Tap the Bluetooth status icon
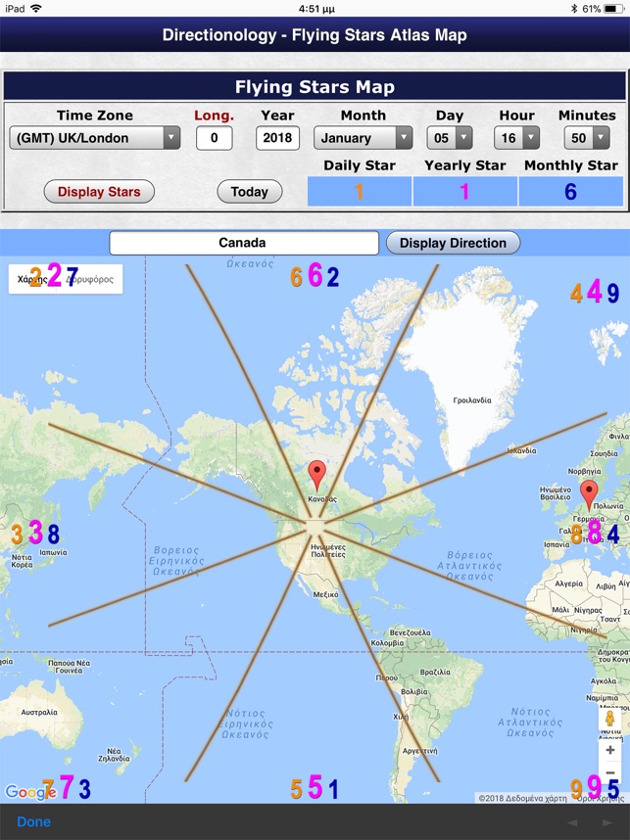Image resolution: width=630 pixels, height=840 pixels. [x=574, y=9]
